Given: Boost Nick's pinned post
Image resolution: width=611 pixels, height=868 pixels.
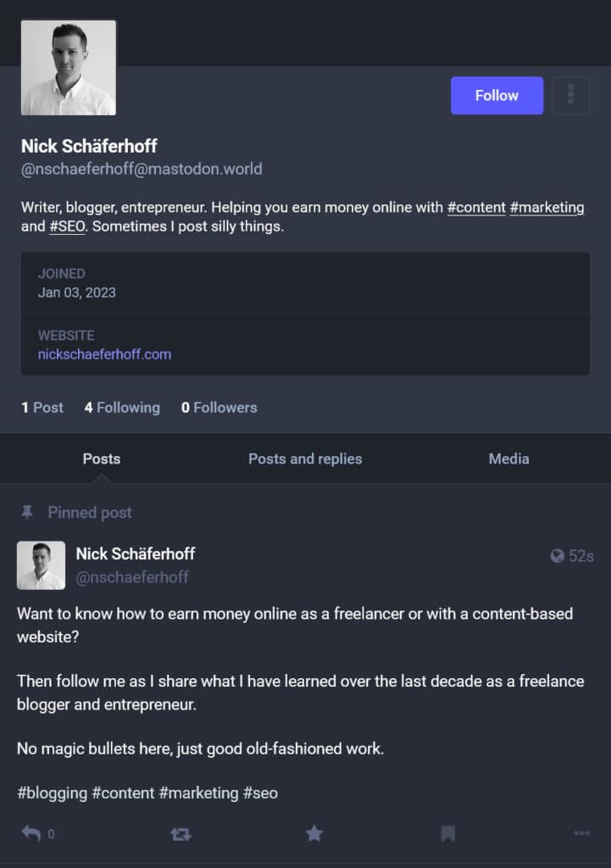Looking at the screenshot, I should tap(181, 833).
